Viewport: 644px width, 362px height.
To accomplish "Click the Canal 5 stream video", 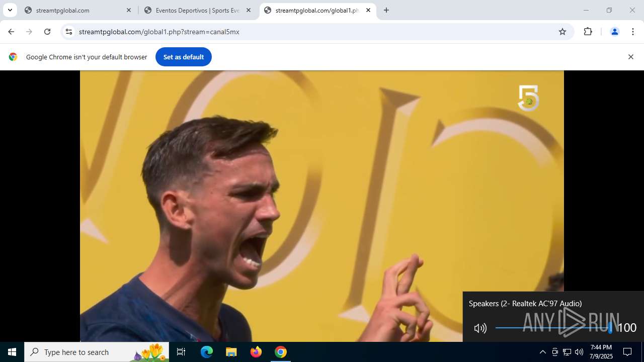I will click(x=322, y=206).
